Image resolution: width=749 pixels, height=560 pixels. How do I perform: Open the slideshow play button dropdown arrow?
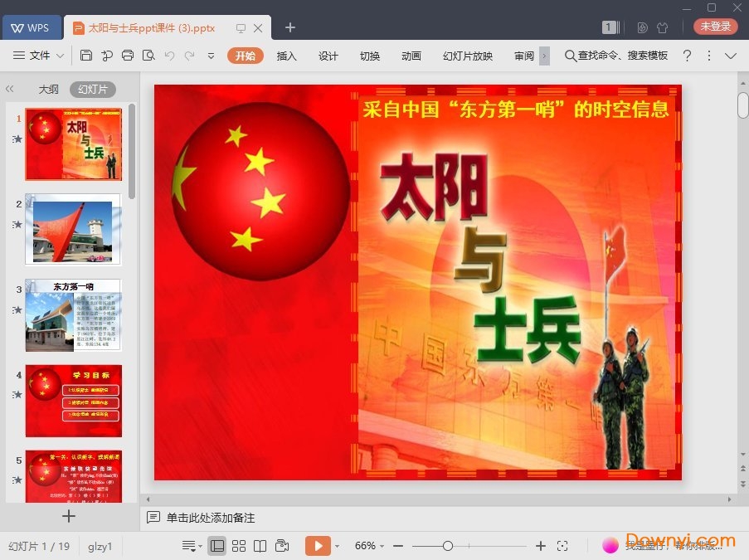pyautogui.click(x=336, y=546)
